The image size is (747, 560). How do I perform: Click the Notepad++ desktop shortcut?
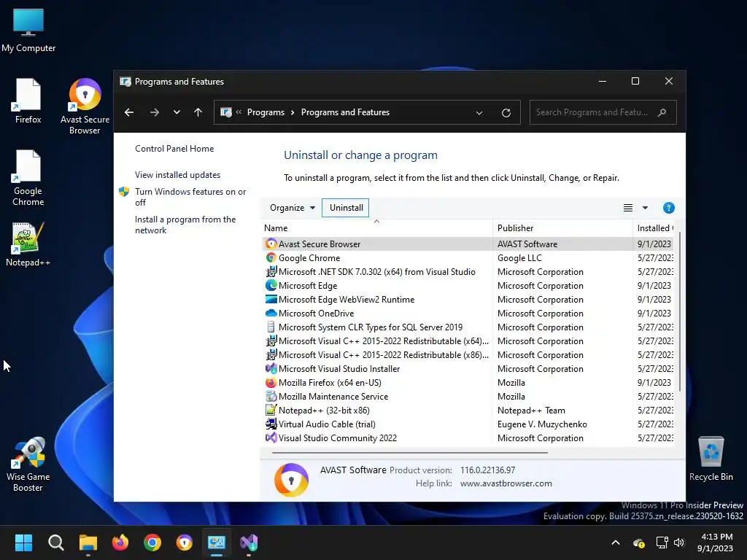28,244
